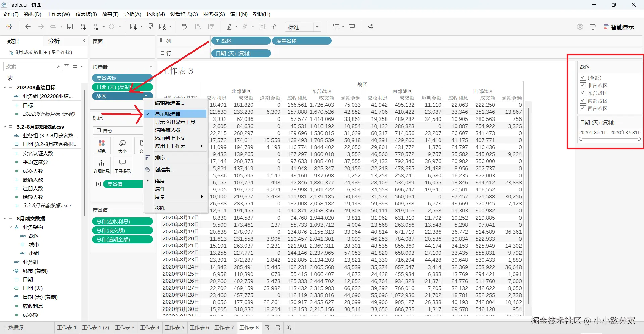Click the 总和(逾期金额) measure pill
The height and width of the screenshot is (334, 644).
click(x=122, y=239)
